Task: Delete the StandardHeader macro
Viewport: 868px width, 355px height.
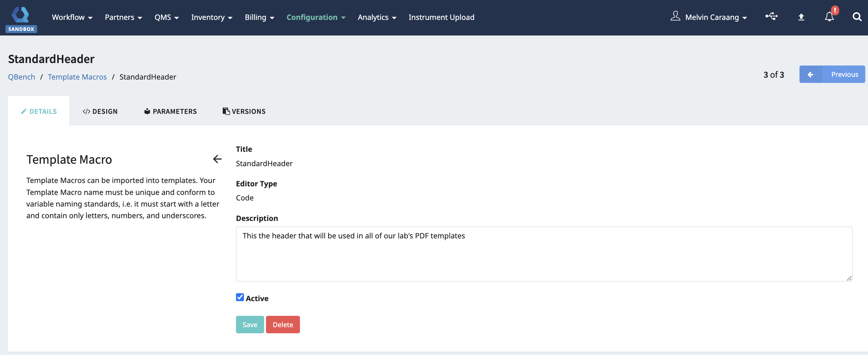Action: (283, 325)
